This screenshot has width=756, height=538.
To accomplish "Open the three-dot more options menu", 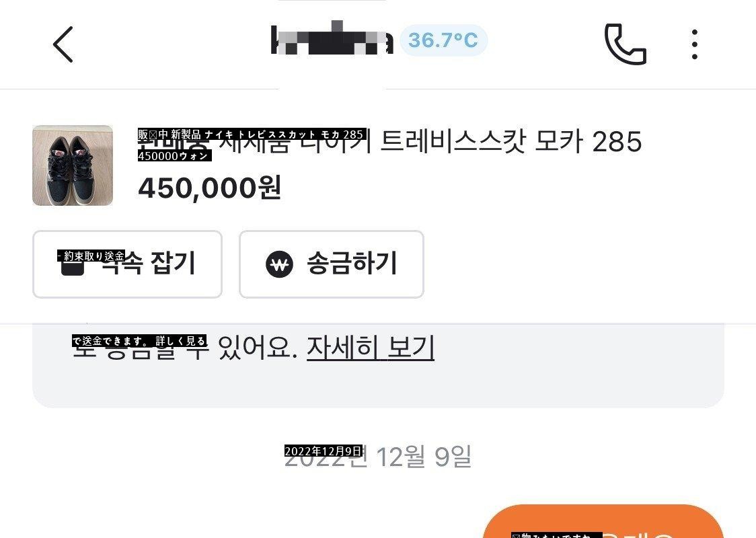I will [x=694, y=44].
